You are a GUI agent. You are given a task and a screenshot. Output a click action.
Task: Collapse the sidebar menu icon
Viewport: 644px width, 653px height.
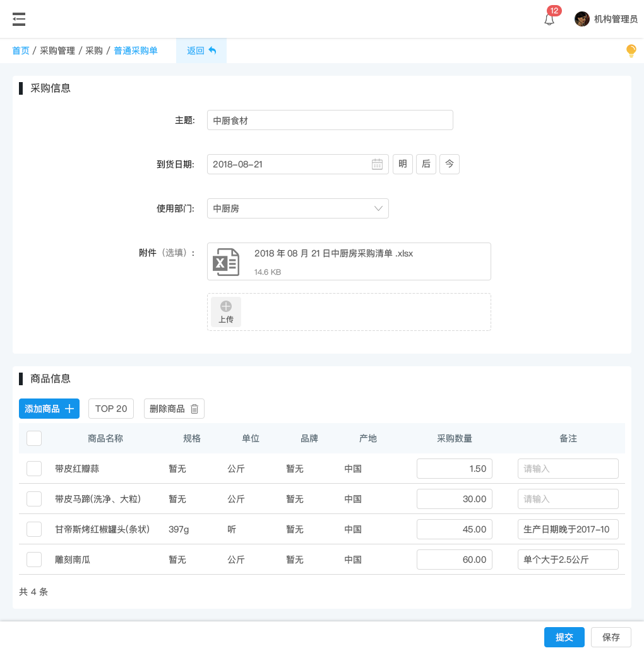coord(19,19)
